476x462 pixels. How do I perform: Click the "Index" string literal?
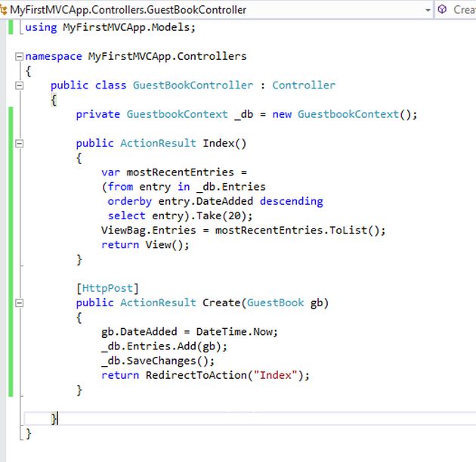tap(275, 376)
